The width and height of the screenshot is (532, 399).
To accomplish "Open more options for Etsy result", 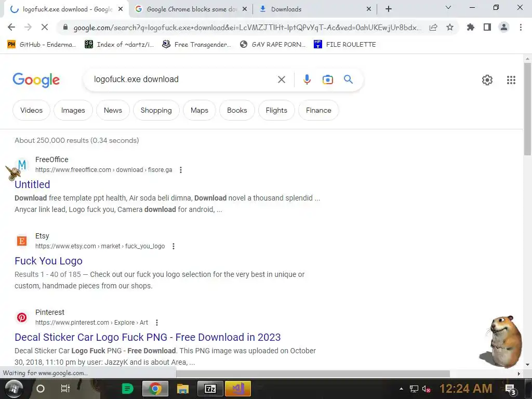I will coord(174,246).
